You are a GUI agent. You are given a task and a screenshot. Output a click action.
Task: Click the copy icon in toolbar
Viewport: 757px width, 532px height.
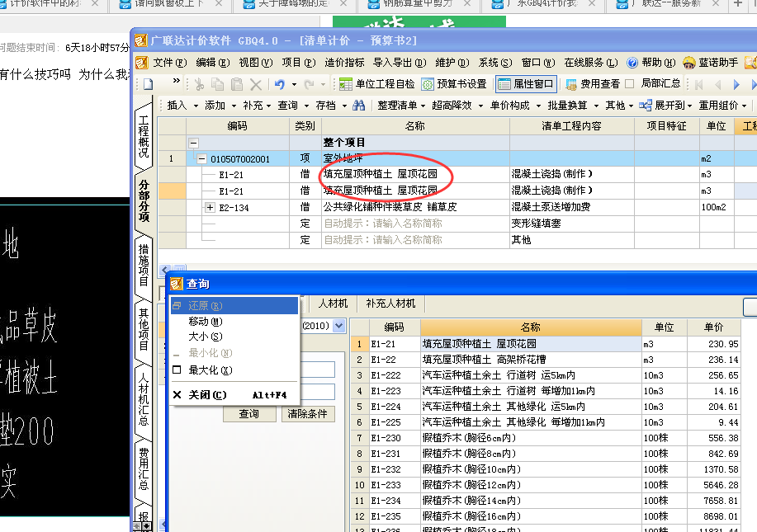click(x=218, y=84)
